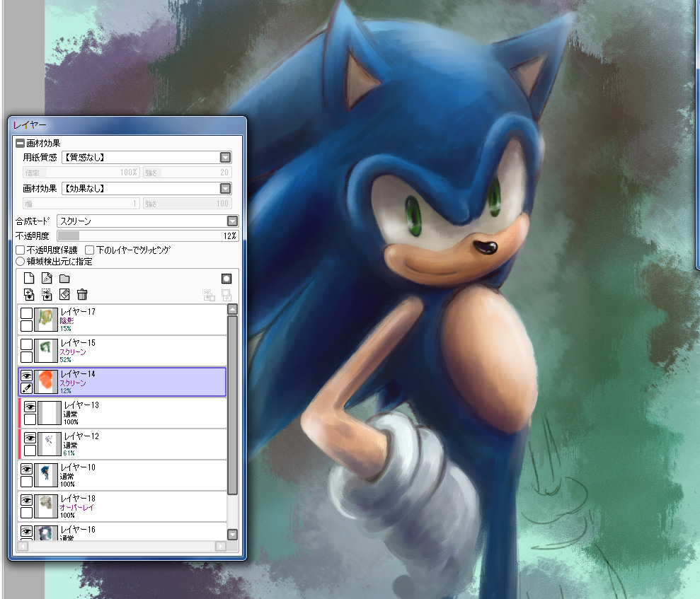Screen dimensions: 700x599
Task: Click the horizontal scrollbar left arrow
Action: [23, 546]
